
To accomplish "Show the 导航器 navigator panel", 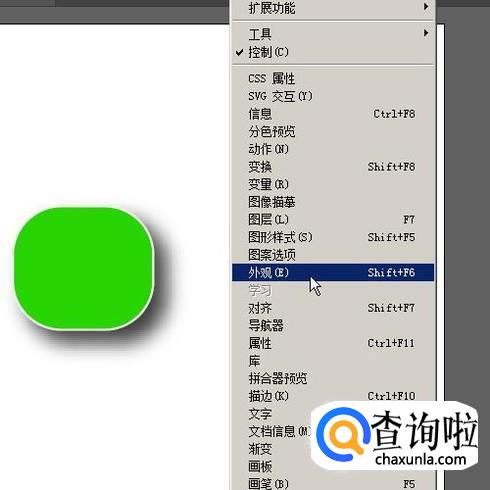I will (333, 326).
